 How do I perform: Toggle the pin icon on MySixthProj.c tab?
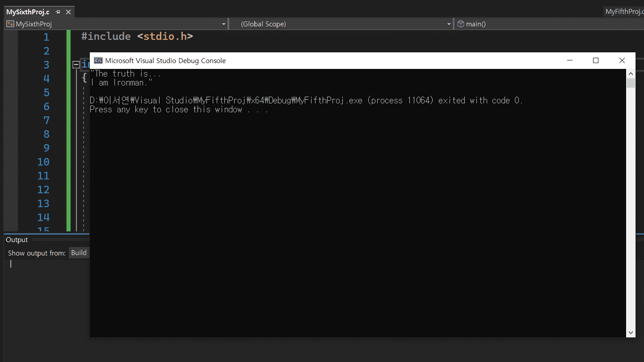(x=58, y=12)
